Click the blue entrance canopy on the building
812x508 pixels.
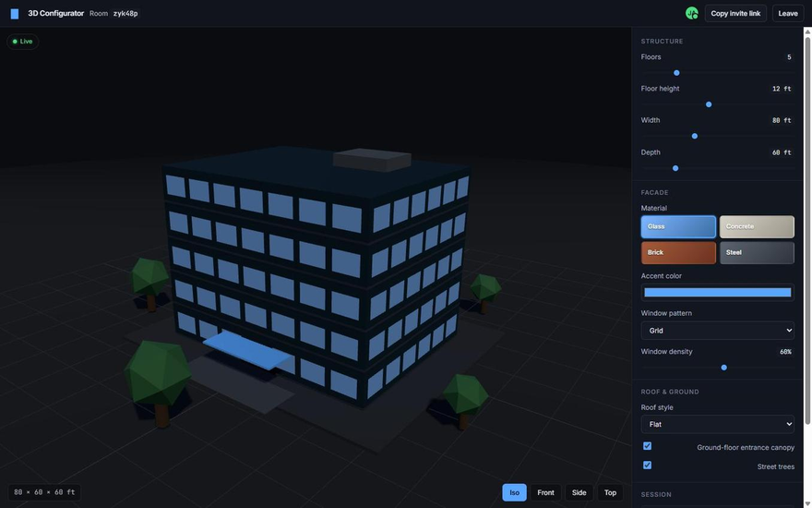click(246, 350)
